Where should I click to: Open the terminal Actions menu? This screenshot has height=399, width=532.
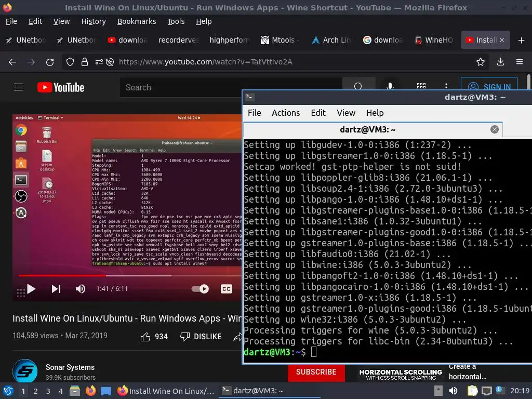point(286,113)
